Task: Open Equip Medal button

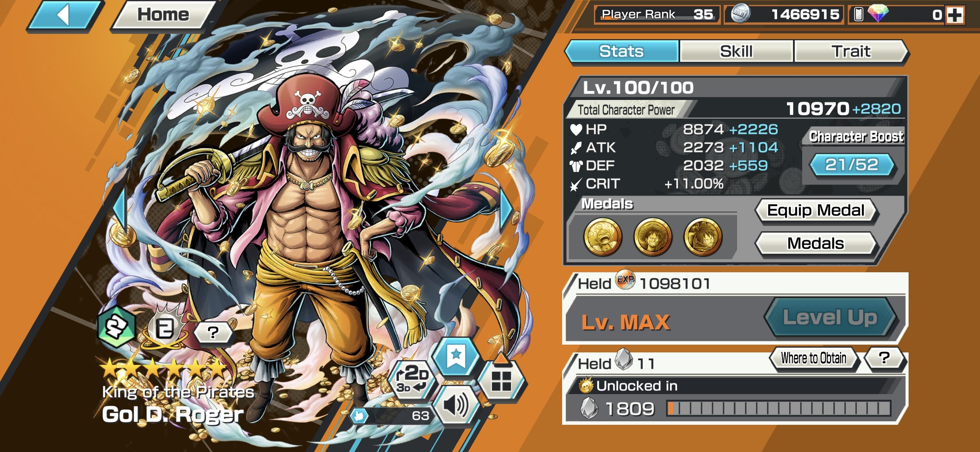Action: [x=816, y=210]
